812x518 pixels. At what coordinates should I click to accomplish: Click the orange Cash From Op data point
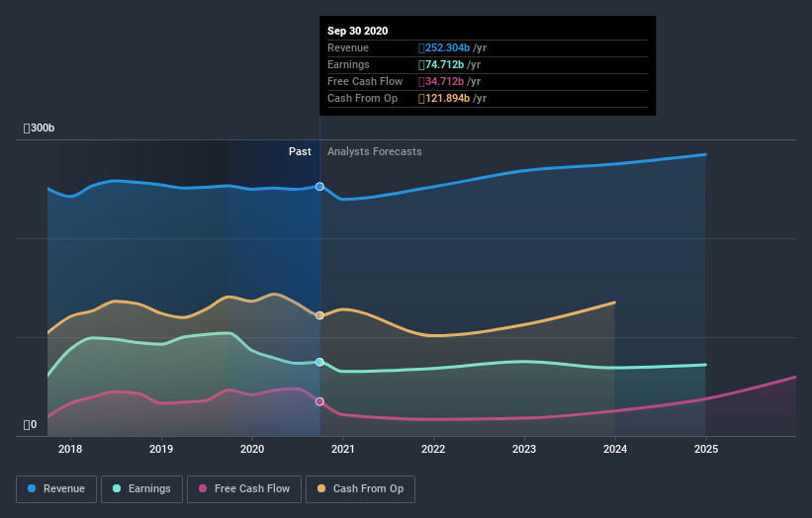[x=319, y=315]
